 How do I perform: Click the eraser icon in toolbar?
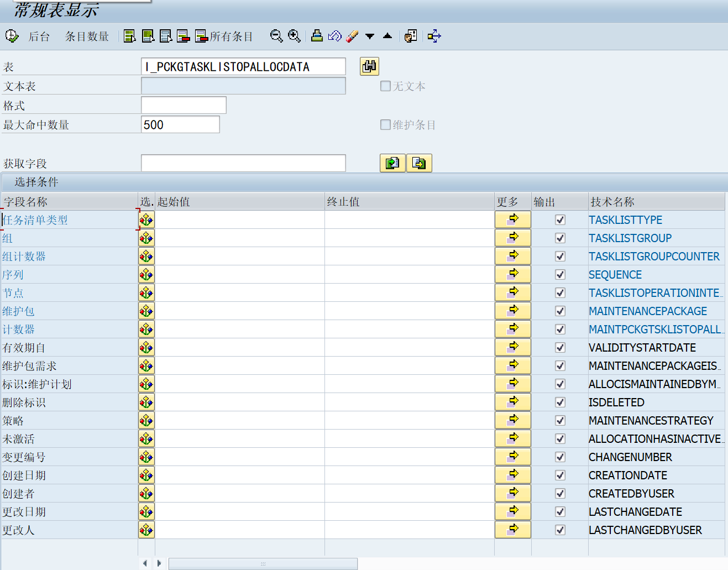352,36
